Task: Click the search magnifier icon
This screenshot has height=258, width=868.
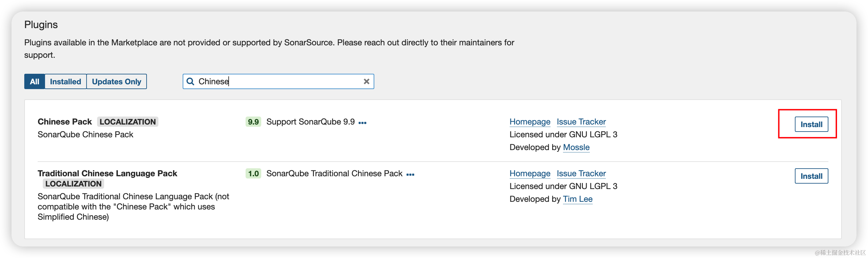Action: pyautogui.click(x=190, y=81)
